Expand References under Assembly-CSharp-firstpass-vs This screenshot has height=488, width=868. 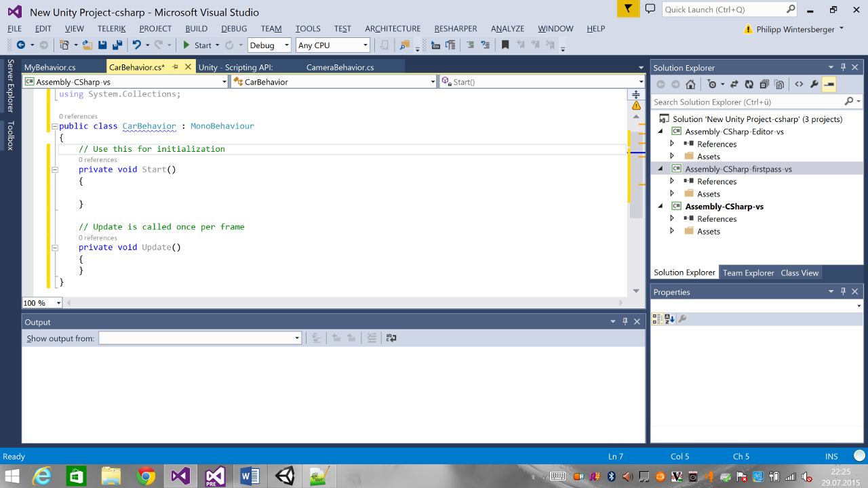tap(672, 181)
